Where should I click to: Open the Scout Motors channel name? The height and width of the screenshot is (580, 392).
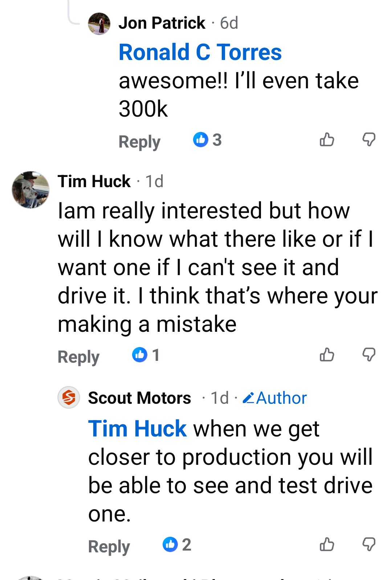139,398
